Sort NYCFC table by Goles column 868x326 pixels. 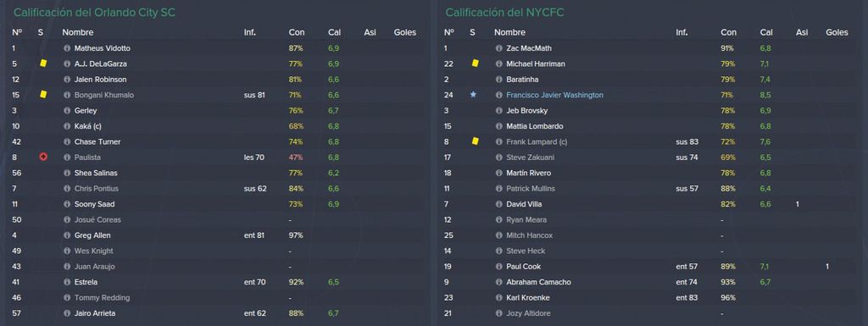(837, 32)
